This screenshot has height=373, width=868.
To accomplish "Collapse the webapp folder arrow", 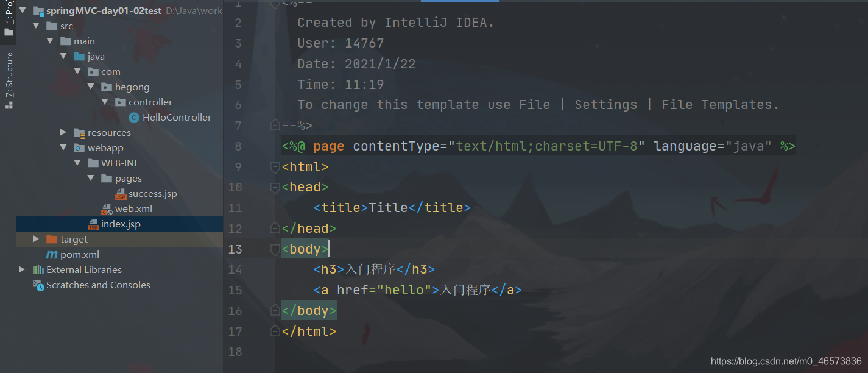I will tap(63, 148).
